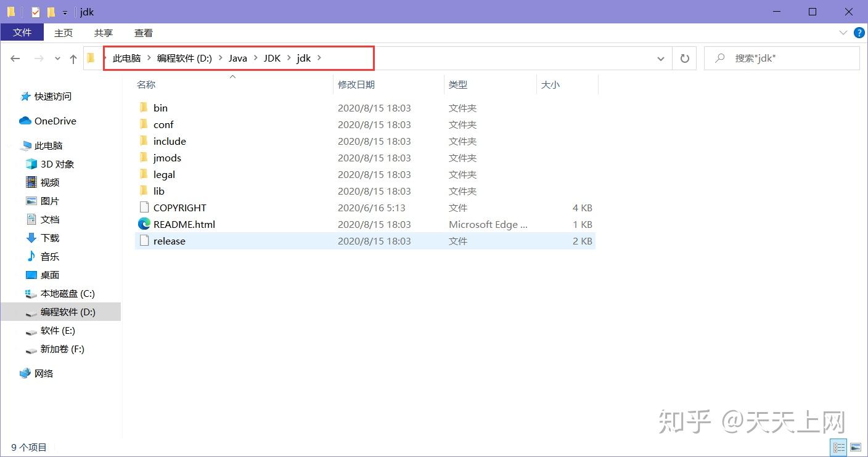Collapse the ribbon using the chevron near Help
Image resolution: width=868 pixels, height=457 pixels.
843,33
